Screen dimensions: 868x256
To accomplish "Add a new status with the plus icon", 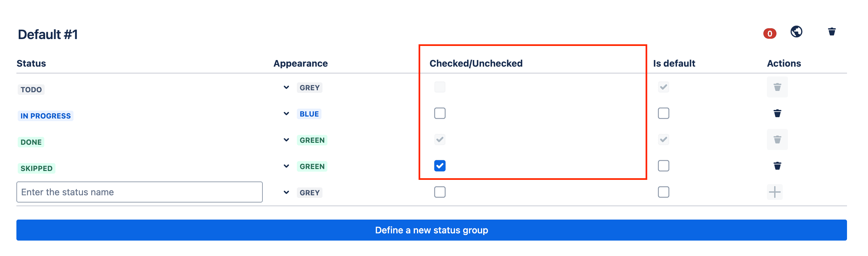I will (775, 192).
